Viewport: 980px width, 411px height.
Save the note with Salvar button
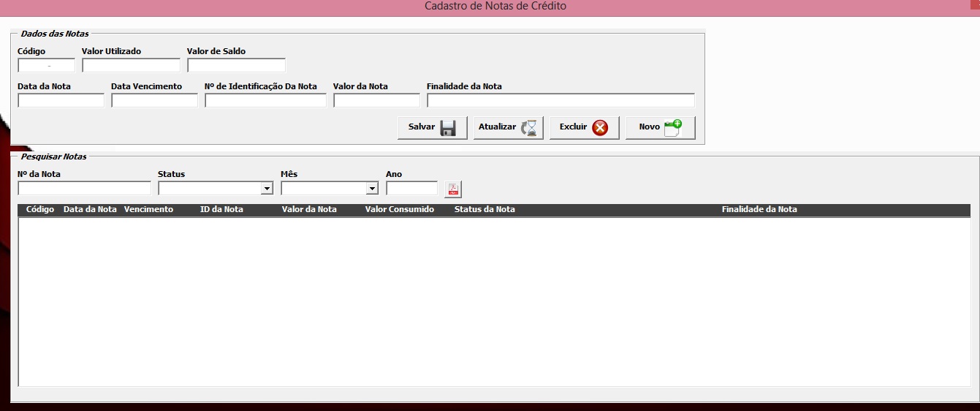433,127
